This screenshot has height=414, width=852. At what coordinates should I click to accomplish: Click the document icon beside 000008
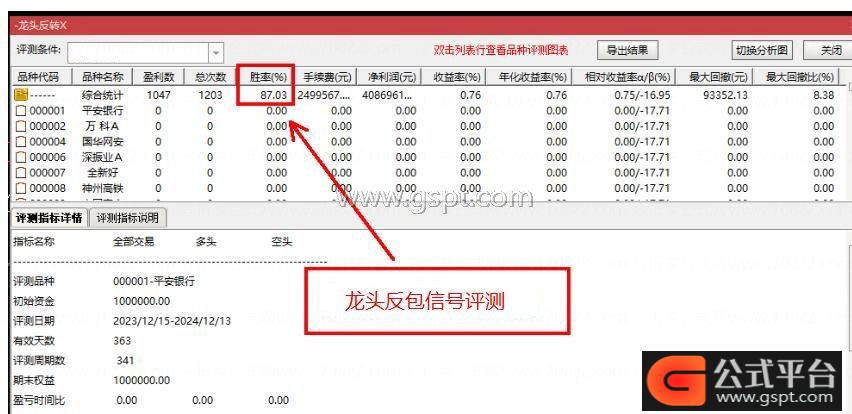pos(21,189)
